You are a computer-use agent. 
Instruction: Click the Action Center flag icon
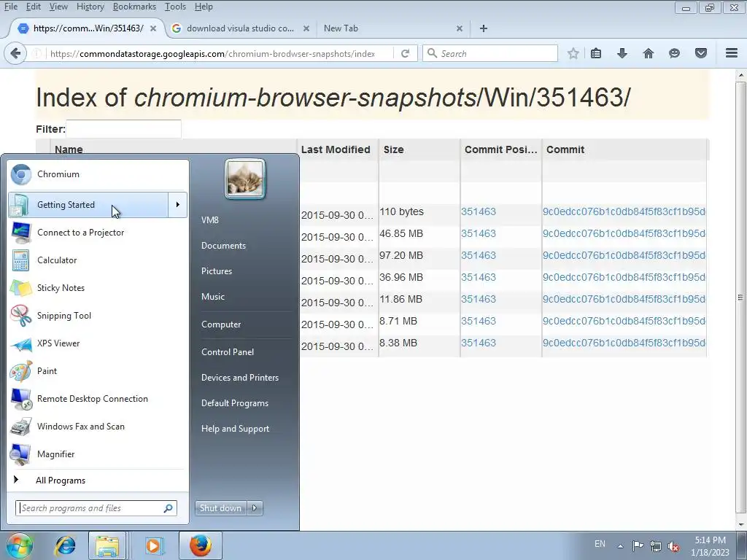[x=638, y=545]
